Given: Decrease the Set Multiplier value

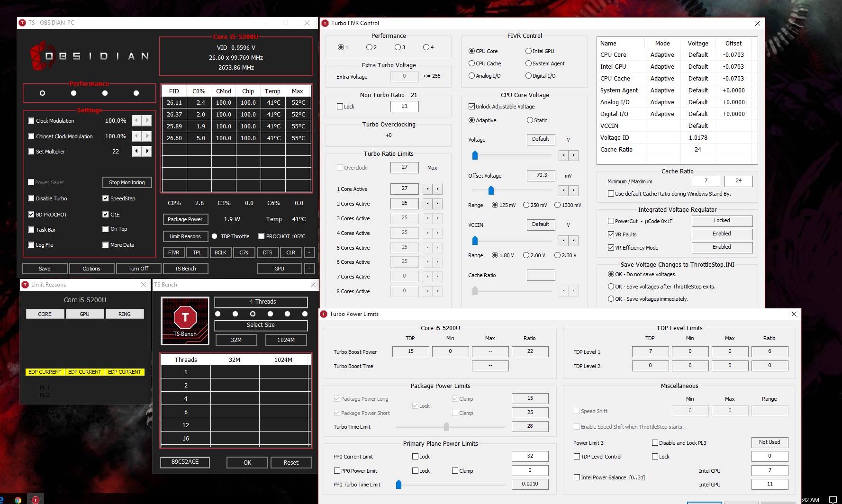Looking at the screenshot, I should pyautogui.click(x=137, y=151).
